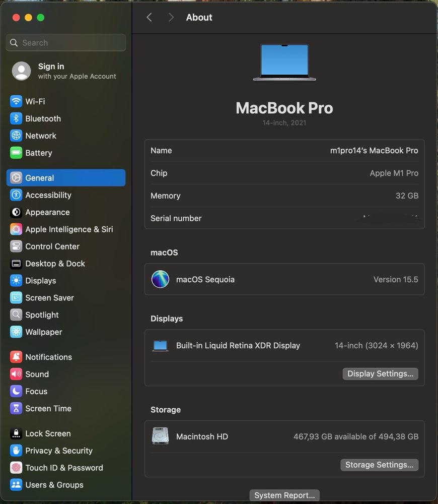
Task: Minimize the window with yellow button
Action: 28,17
